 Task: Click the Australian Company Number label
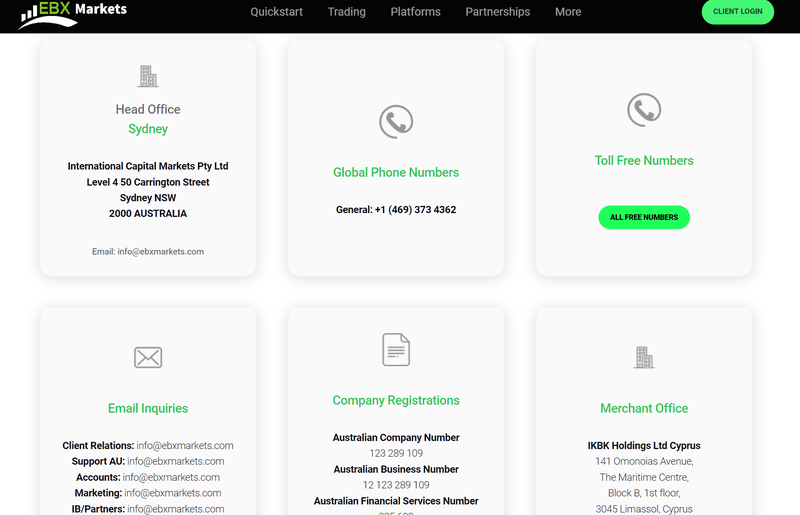click(x=396, y=438)
